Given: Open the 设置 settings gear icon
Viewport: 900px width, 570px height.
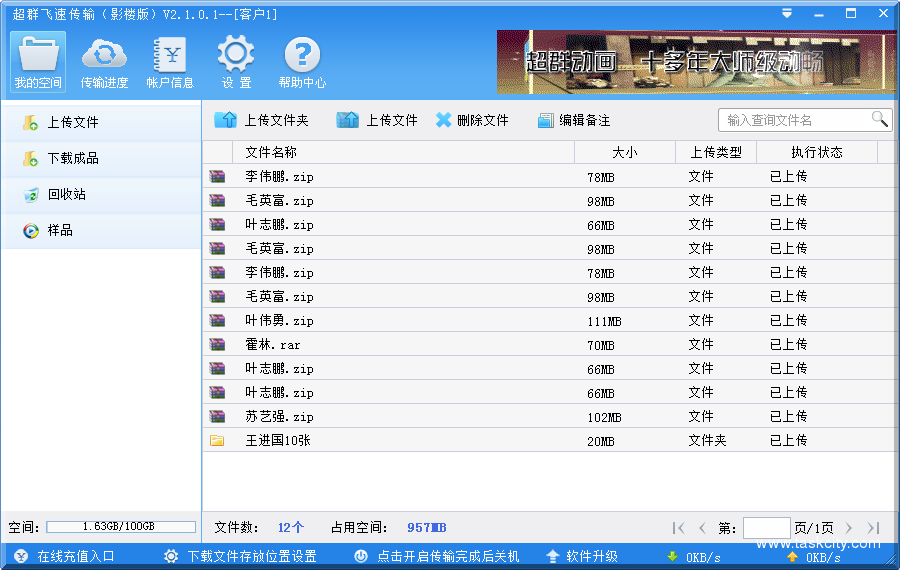Looking at the screenshot, I should click(x=236, y=62).
